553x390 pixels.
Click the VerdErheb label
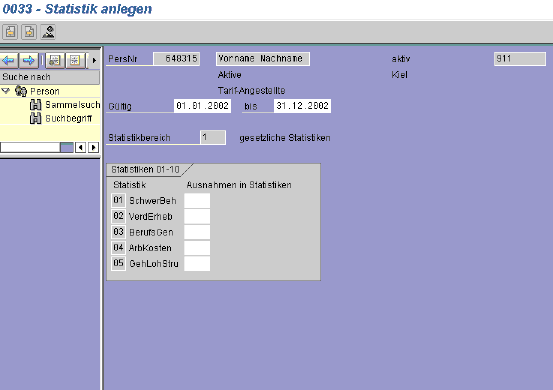click(x=151, y=217)
